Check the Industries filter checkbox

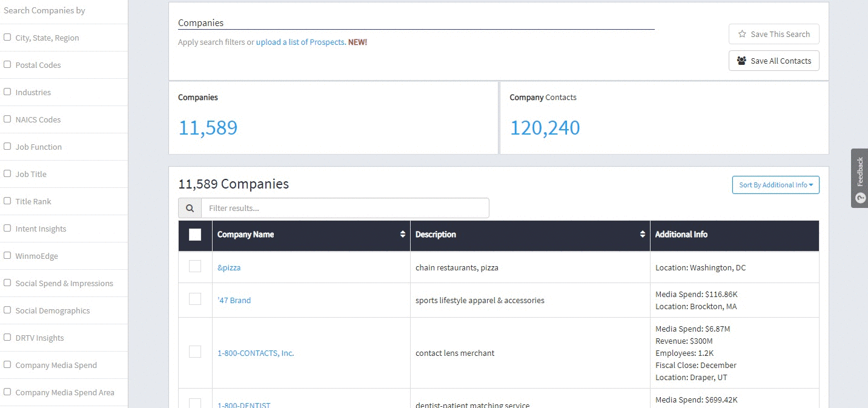pos(7,92)
